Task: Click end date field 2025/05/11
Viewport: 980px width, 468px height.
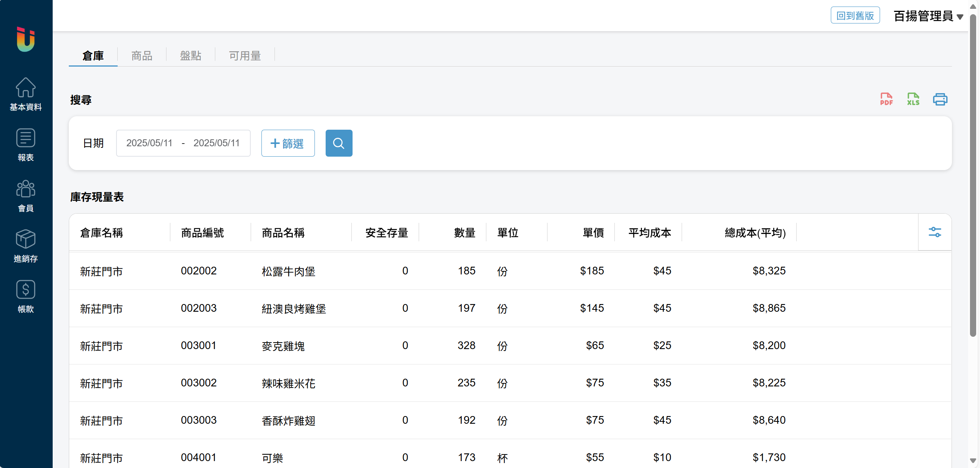Action: pos(216,143)
